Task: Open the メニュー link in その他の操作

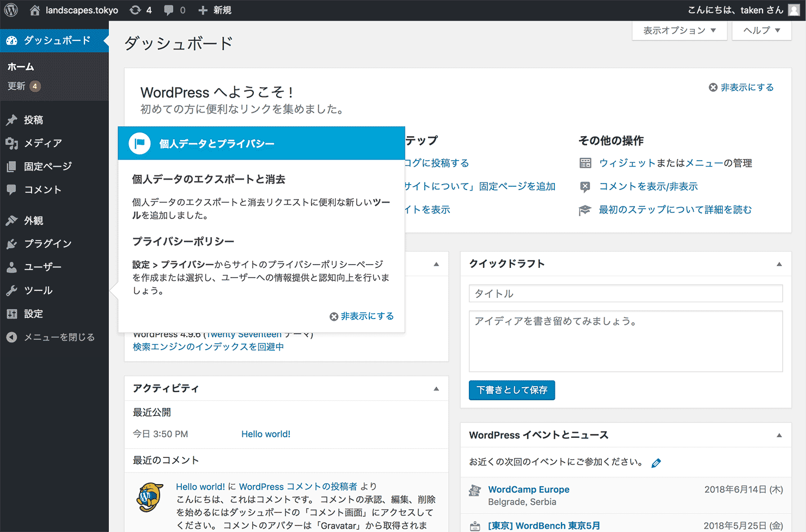Action: (x=704, y=163)
